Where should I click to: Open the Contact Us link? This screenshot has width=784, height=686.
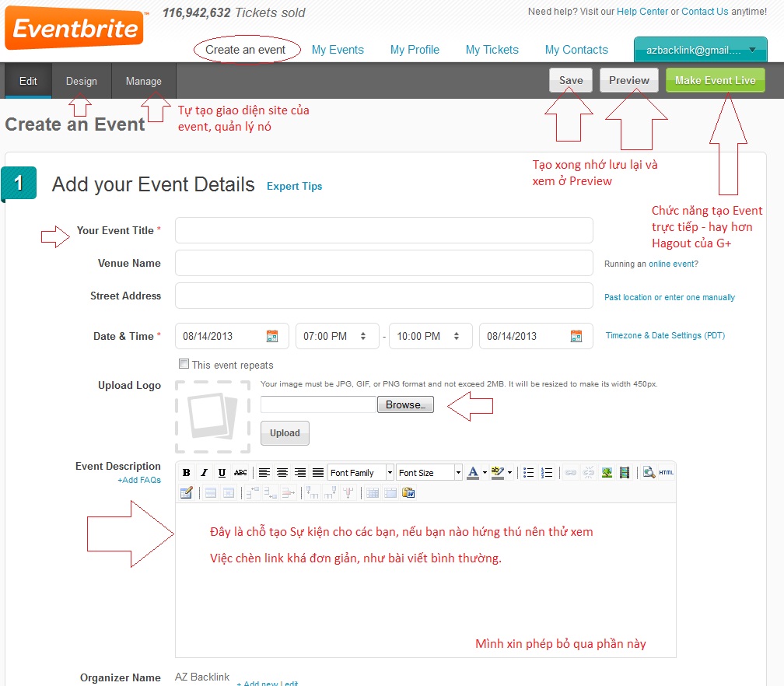coord(705,12)
